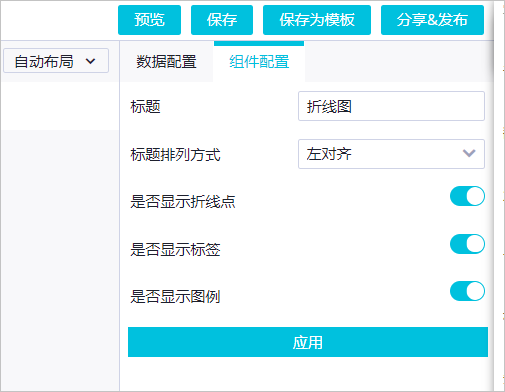Open the 自动布局 layout dropdown
505x392 pixels.
(x=56, y=61)
